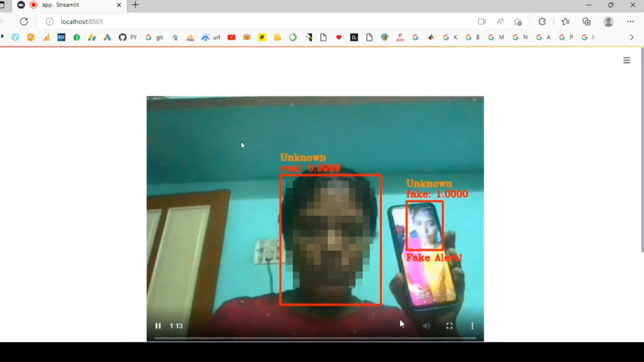Open the url bookmark
This screenshot has width=644, height=362.
[210, 38]
